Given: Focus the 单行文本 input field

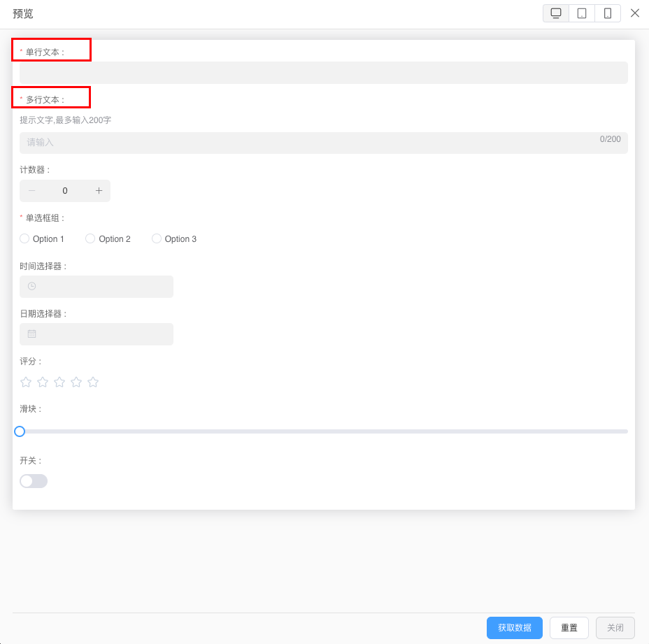Looking at the screenshot, I should pyautogui.click(x=323, y=73).
